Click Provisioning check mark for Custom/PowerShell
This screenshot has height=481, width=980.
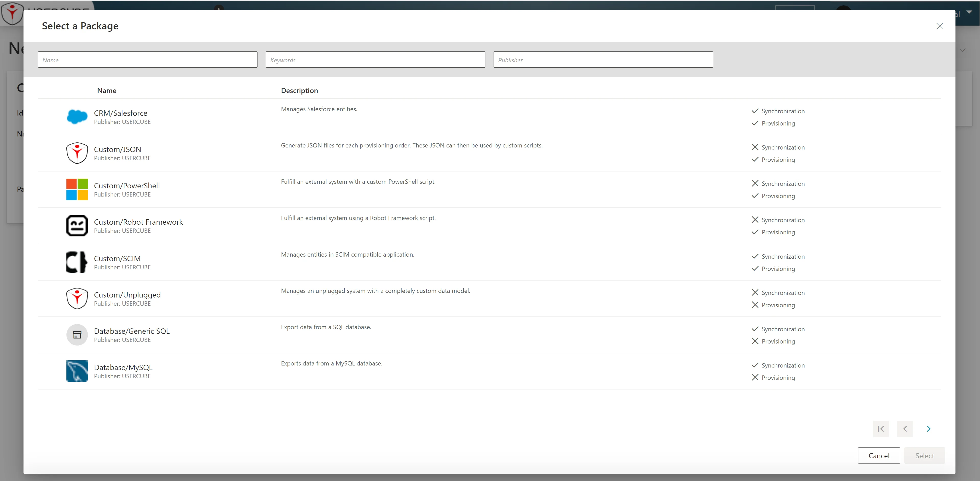click(x=755, y=196)
